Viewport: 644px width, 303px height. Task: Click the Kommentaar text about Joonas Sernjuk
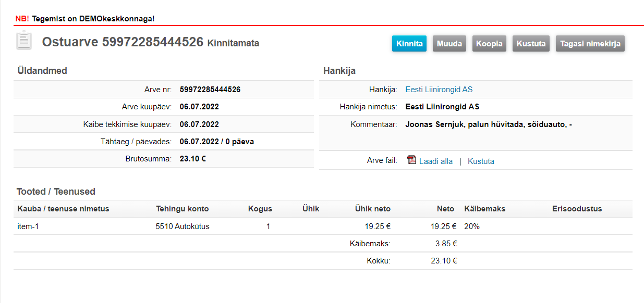[x=489, y=124]
